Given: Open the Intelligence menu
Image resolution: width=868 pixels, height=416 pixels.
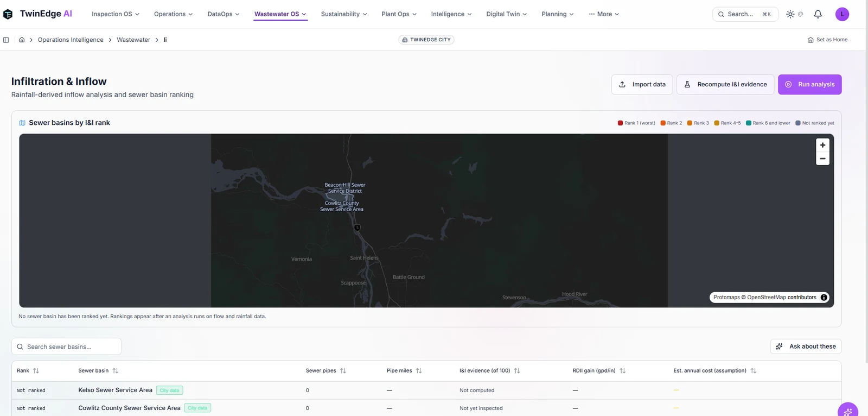Looking at the screenshot, I should (451, 14).
